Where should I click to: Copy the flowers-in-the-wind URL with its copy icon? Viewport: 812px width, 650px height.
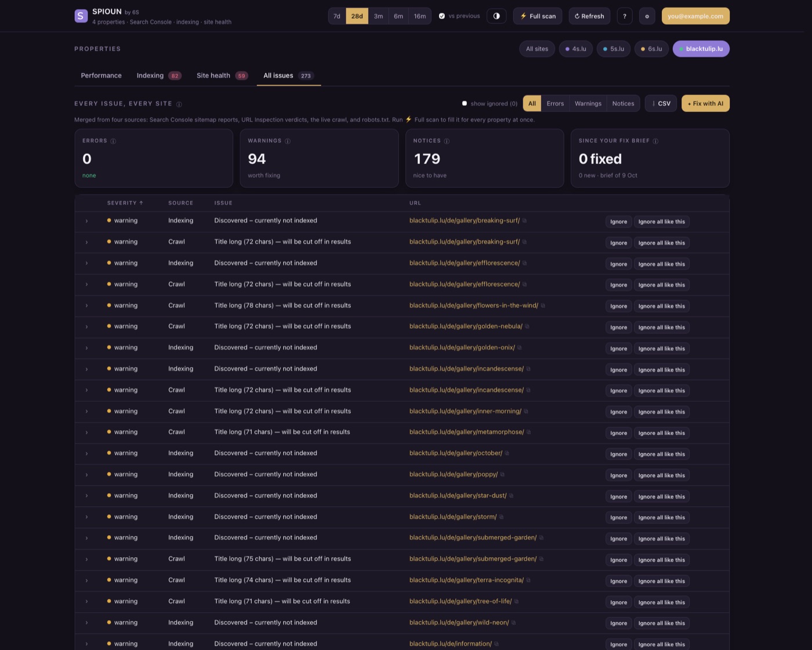point(543,306)
